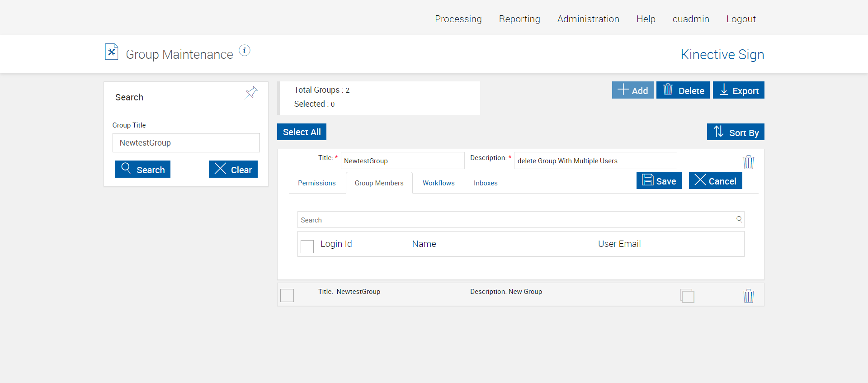Screen dimensions: 868x383
Task: Switch to the Permissions tab
Action: pos(316,183)
